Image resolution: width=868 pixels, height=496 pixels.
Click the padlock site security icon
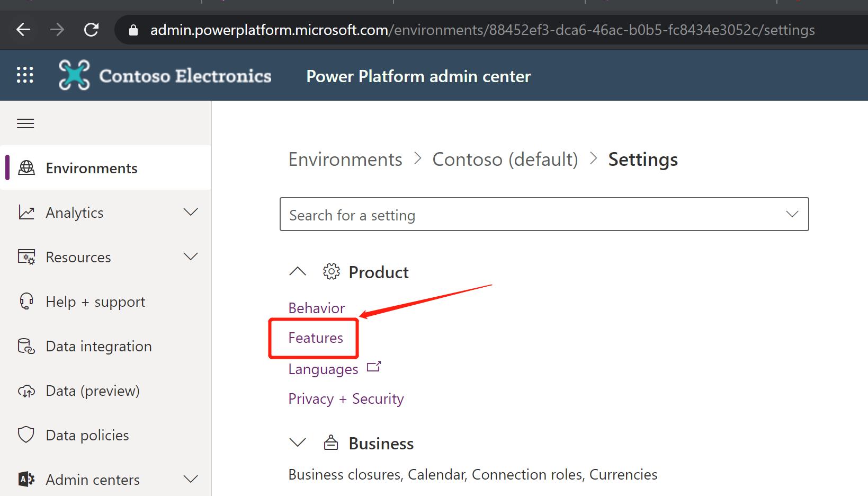click(133, 30)
